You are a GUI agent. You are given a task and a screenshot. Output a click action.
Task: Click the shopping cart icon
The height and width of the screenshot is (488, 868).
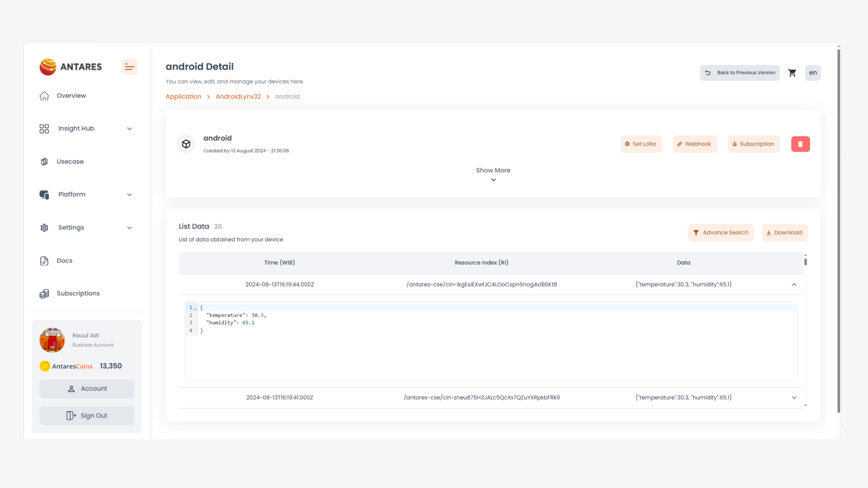(792, 73)
